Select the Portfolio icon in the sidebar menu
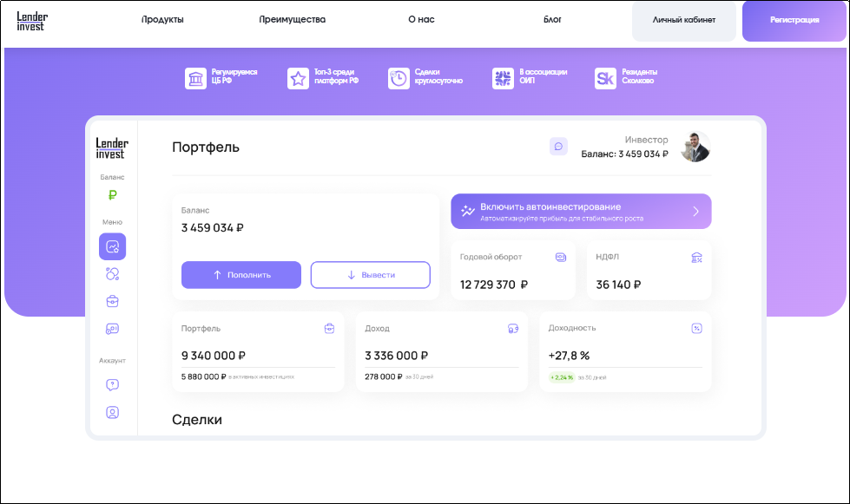The image size is (850, 504). [x=111, y=247]
